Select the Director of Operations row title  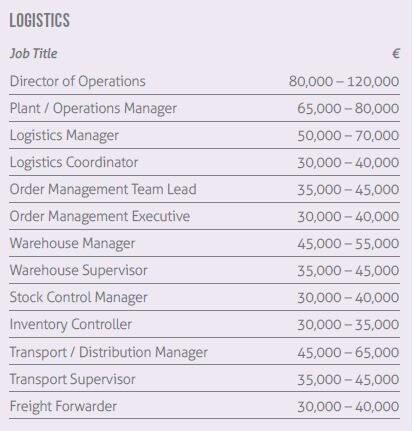(78, 81)
